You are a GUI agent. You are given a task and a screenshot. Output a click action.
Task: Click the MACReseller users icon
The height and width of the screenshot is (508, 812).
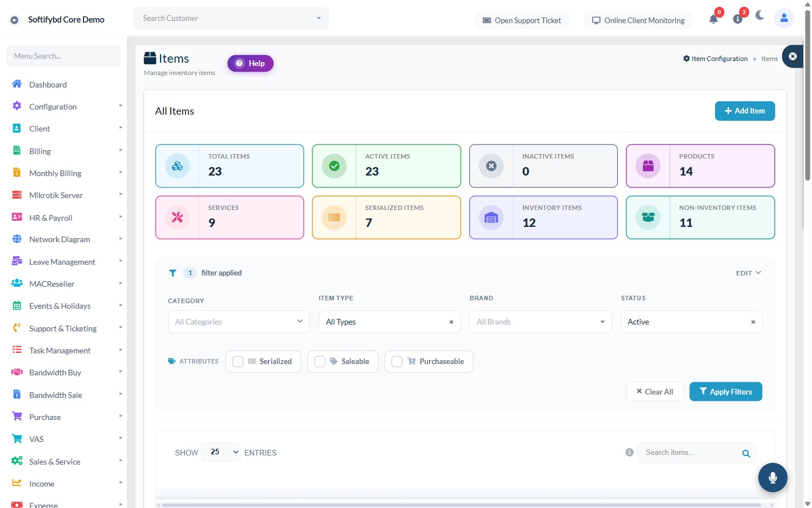pos(17,283)
